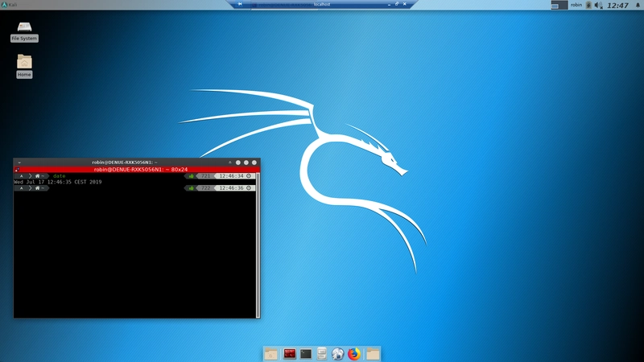644x362 pixels.
Task: Click the pin icon on localhost connection bar
Action: (240, 4)
